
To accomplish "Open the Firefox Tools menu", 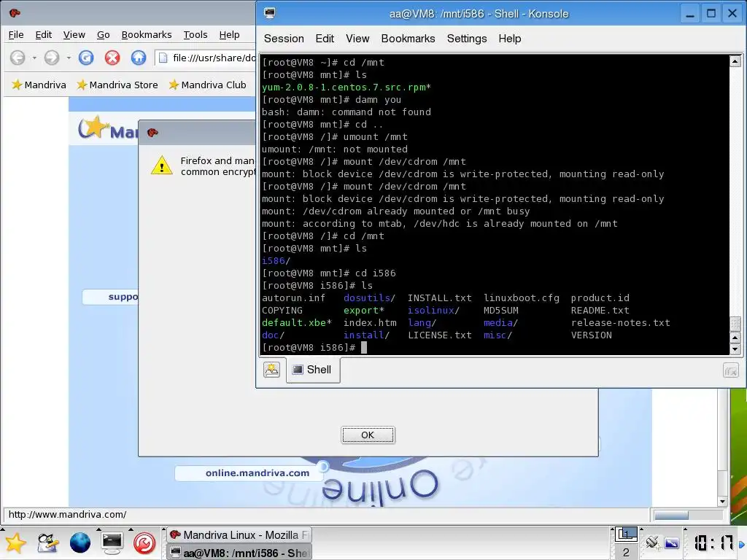I will click(196, 35).
